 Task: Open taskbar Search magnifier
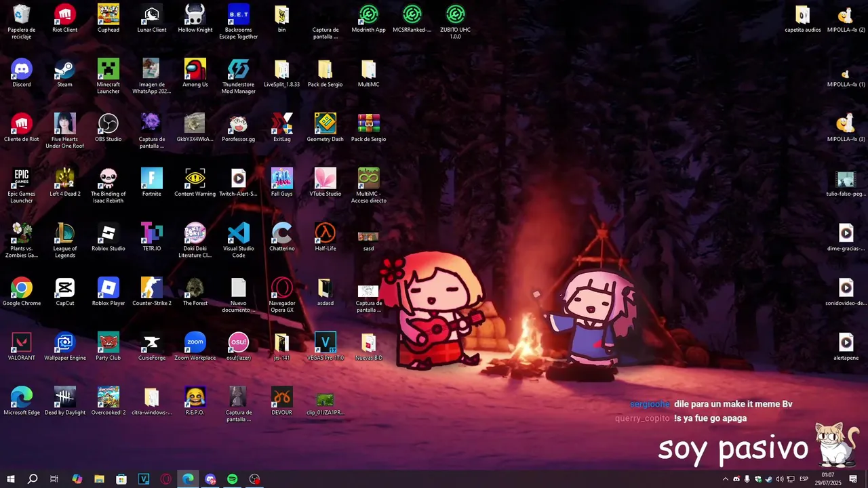33,479
